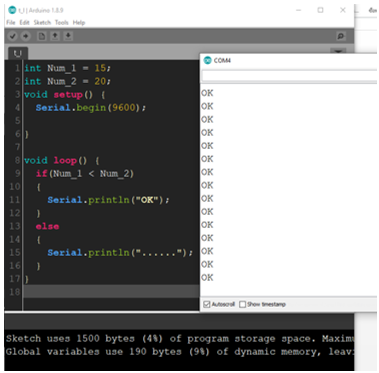
Task: Click the 'void loop()' line
Action: coord(62,160)
